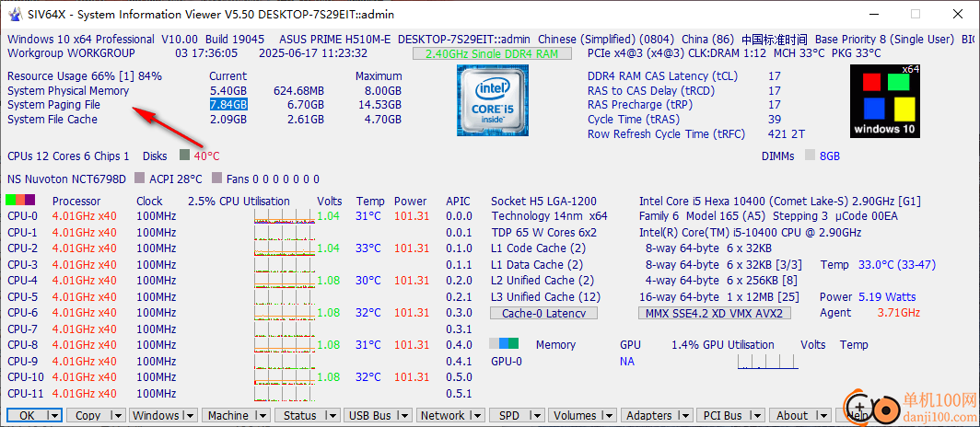Click the CPUs 12 Cores 6 Chips 1 text

click(x=68, y=156)
